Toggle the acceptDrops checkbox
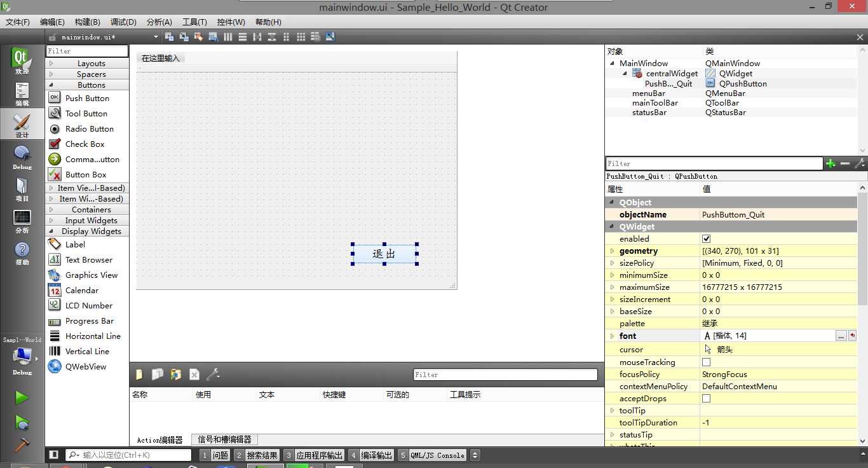The width and height of the screenshot is (868, 468). [706, 398]
